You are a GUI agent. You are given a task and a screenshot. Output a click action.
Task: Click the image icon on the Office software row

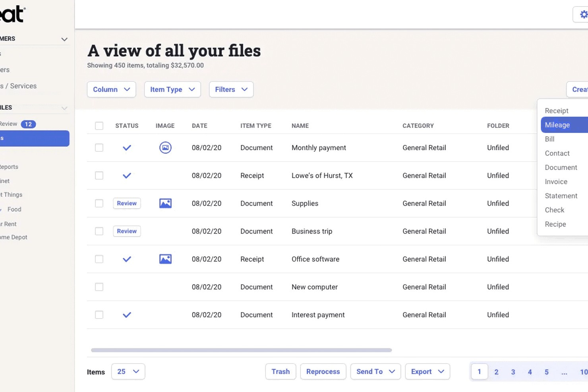click(165, 259)
